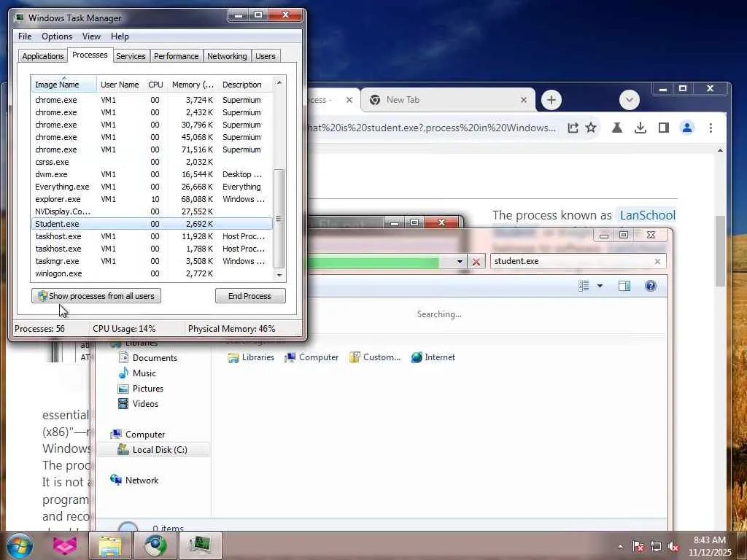Open Chrome three-dot menu
This screenshot has width=747, height=560.
[711, 128]
